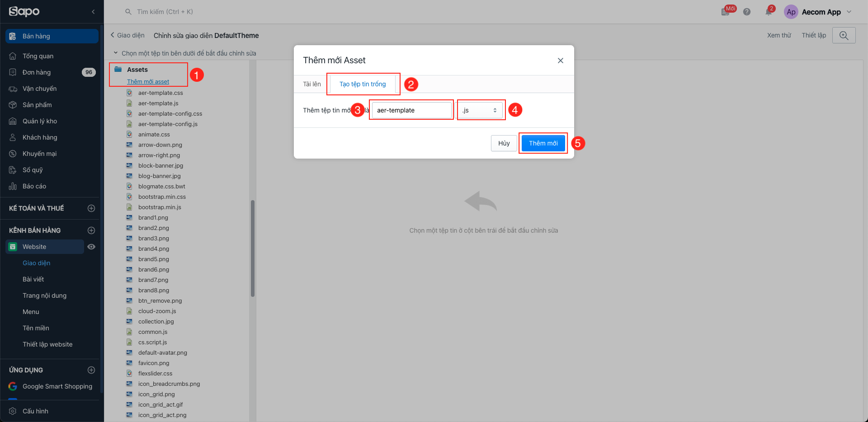Open Tên miền submenu item
The image size is (868, 422).
point(36,328)
